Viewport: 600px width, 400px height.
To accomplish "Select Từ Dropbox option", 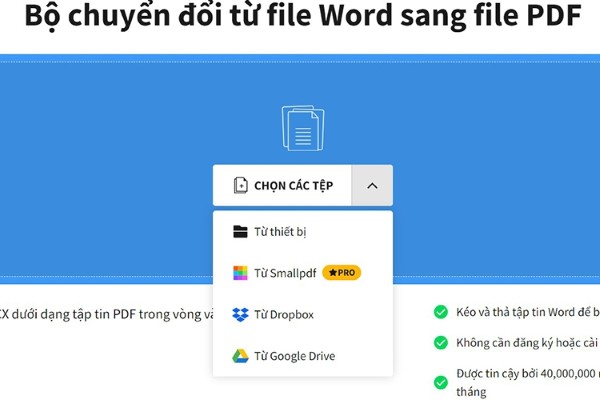I will (303, 315).
